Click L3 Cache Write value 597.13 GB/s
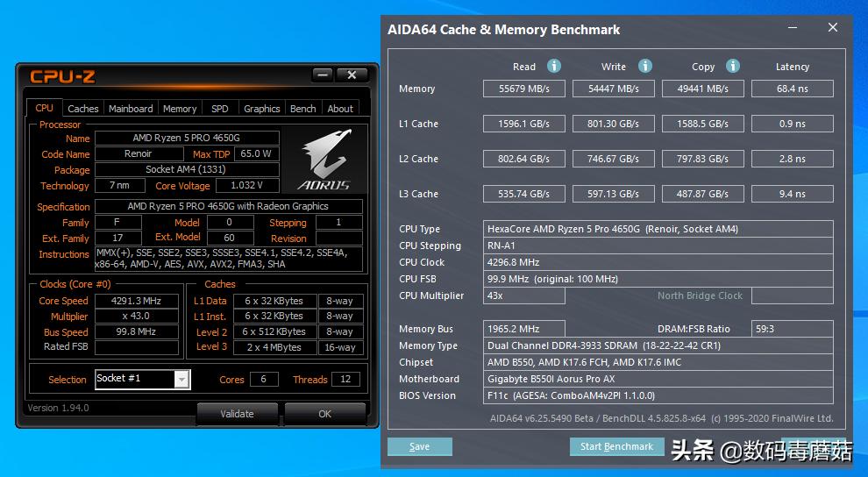 (614, 194)
